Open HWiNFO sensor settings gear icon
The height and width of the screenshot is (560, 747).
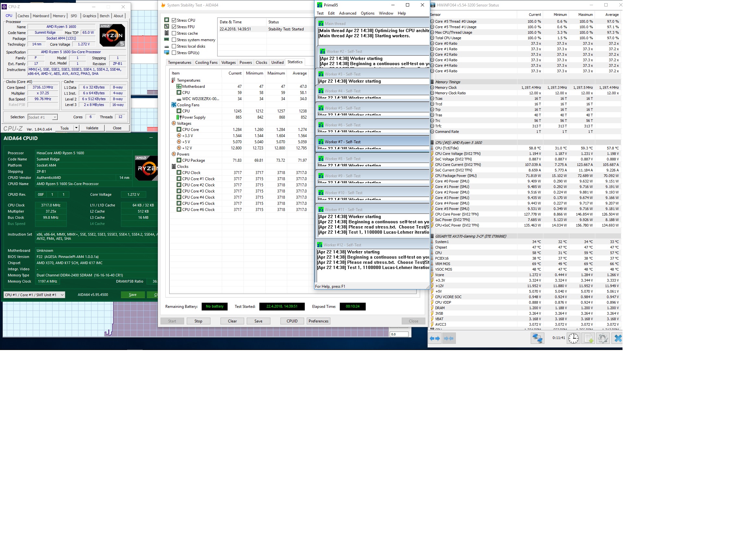(x=603, y=338)
